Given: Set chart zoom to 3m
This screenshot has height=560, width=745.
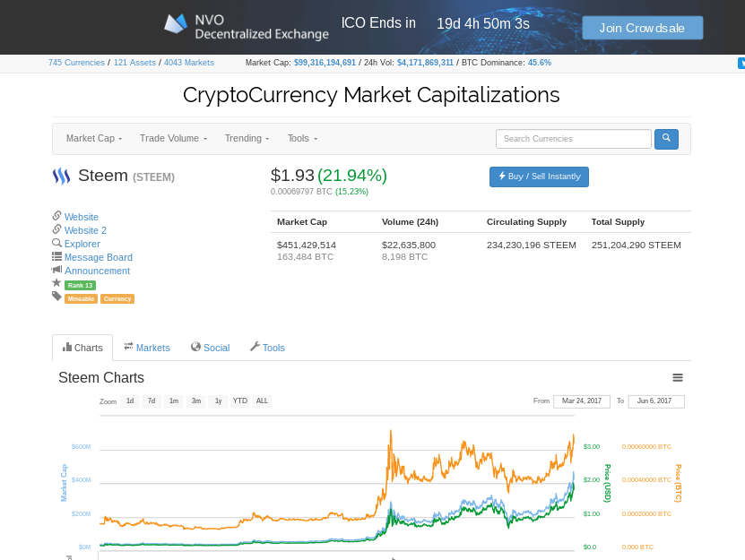Looking at the screenshot, I should coord(196,401).
